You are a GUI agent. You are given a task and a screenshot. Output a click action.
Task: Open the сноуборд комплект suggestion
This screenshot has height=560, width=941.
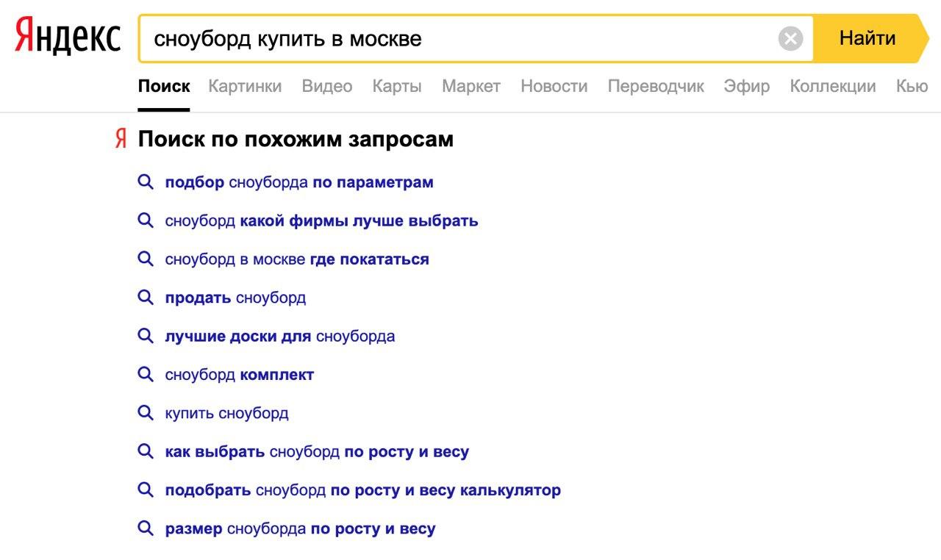240,375
